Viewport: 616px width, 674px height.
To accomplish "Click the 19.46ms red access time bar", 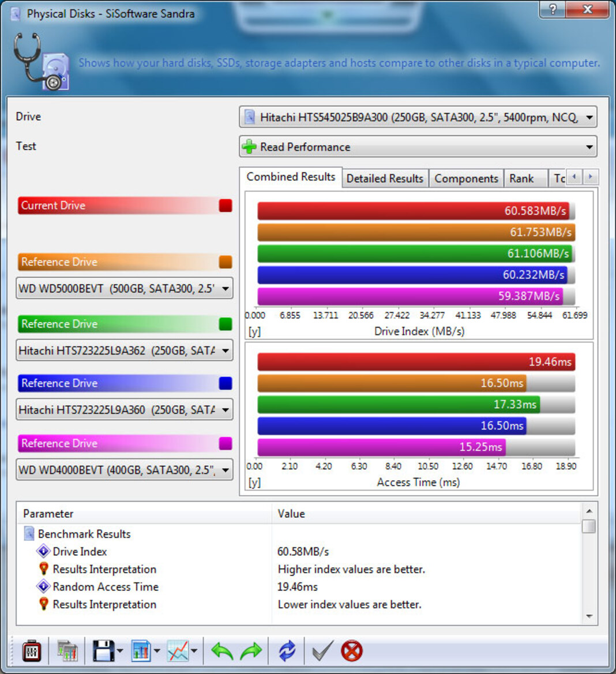I will point(416,362).
